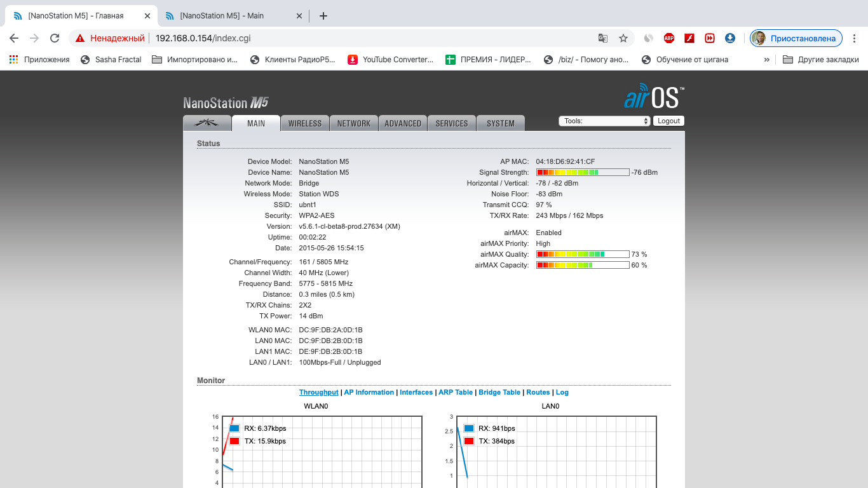Switch to the WIRELESS tab

click(305, 123)
